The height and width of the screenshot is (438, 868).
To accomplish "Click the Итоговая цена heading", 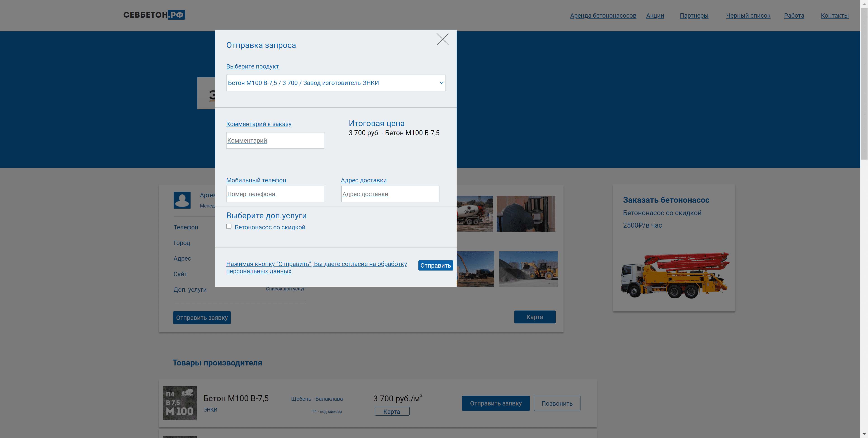I will pos(376,123).
